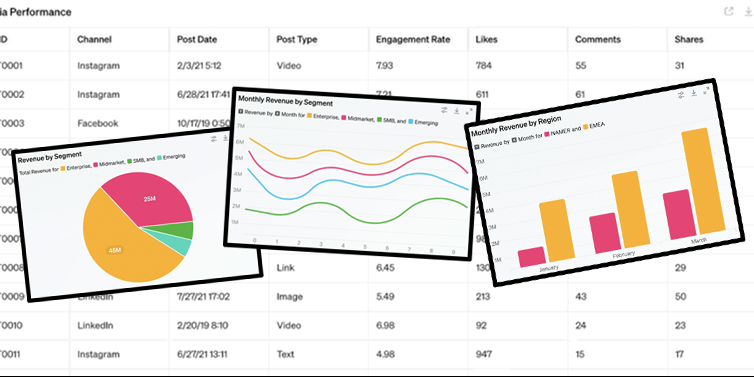Open the table in a new window
The width and height of the screenshot is (754, 377).
click(x=729, y=11)
